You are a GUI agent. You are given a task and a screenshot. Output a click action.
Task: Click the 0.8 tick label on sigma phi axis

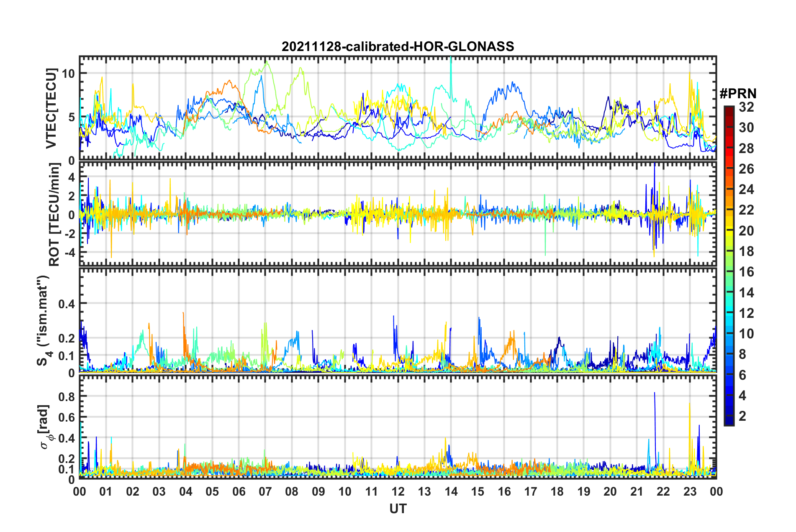tap(67, 396)
